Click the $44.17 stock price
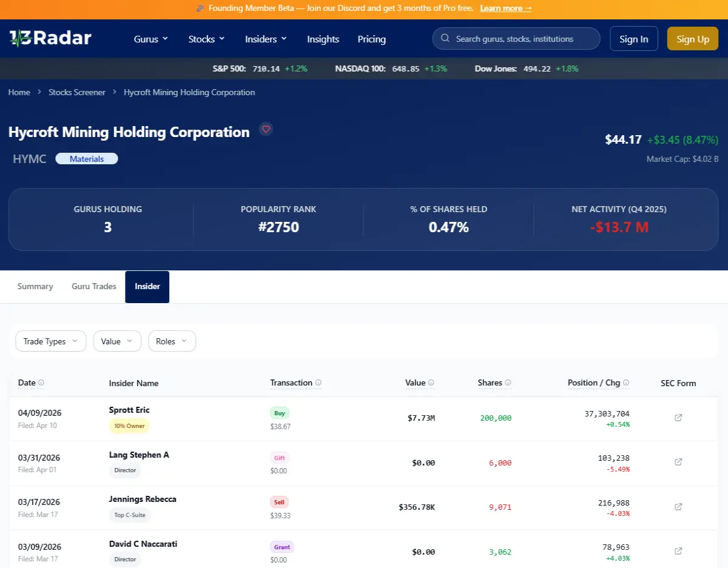 click(x=623, y=139)
